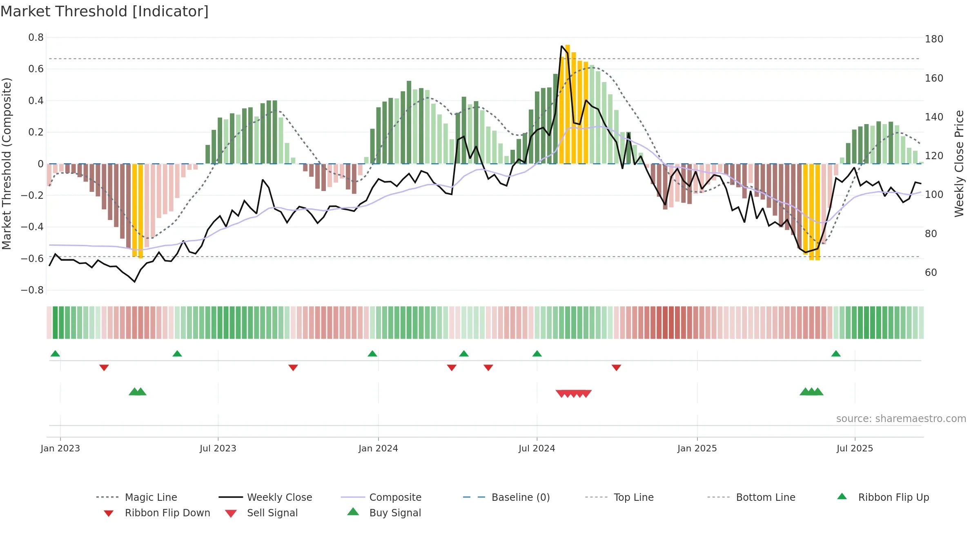
Task: Click the 180 right axis tick label
Action: click(x=934, y=39)
